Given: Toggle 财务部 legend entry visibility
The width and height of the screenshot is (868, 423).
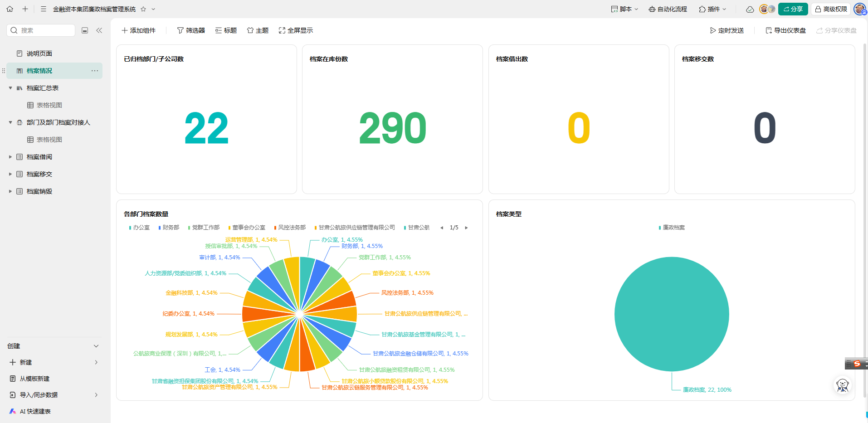Looking at the screenshot, I should coord(169,228).
